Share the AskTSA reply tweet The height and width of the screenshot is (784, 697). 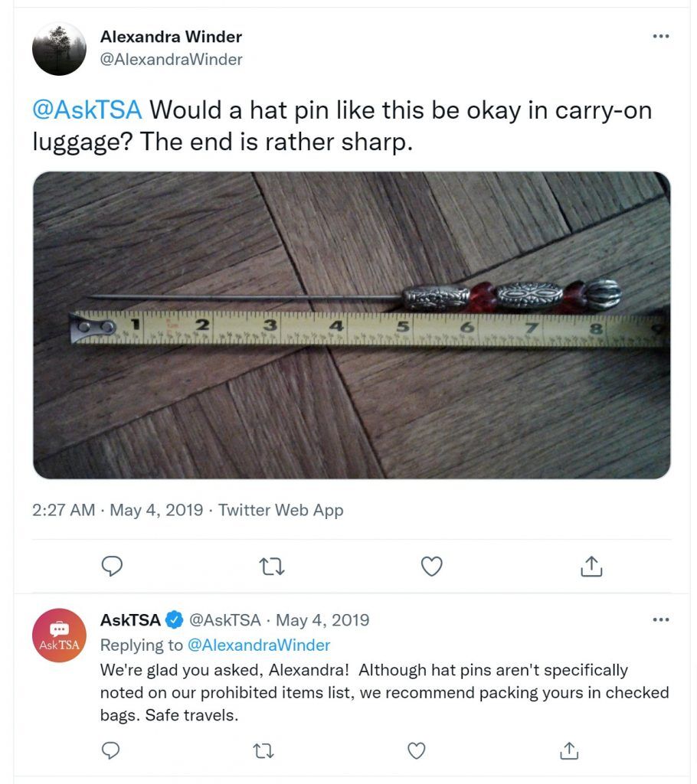569,750
